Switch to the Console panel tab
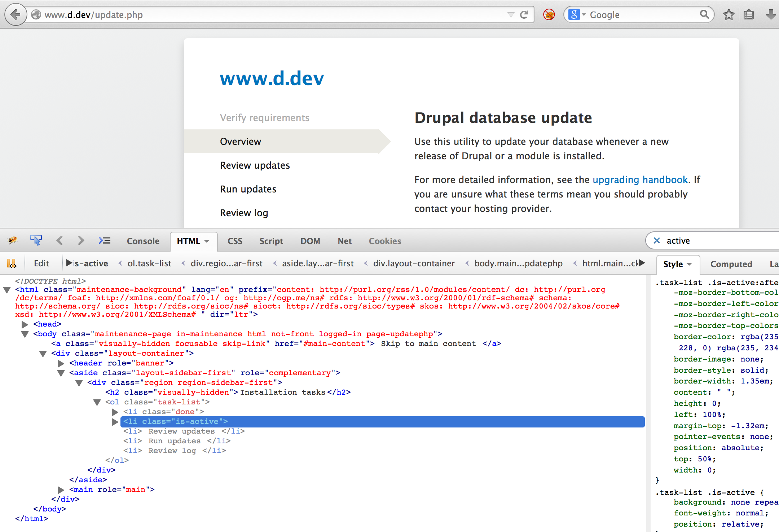Viewport: 779px width, 532px height. tap(143, 241)
